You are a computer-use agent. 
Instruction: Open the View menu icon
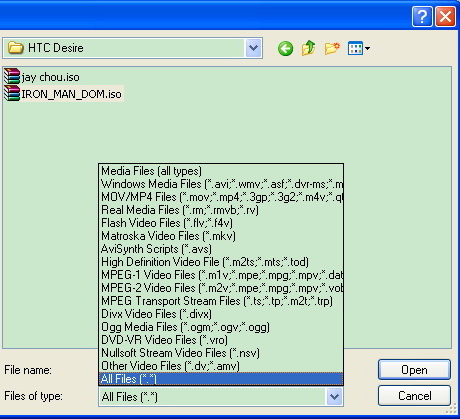[x=358, y=48]
